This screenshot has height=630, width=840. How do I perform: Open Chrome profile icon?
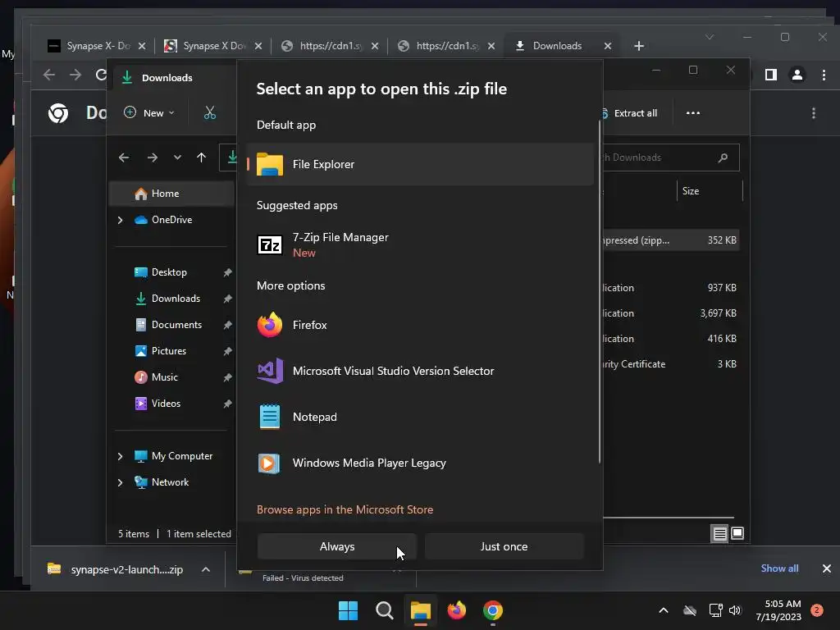(x=797, y=75)
